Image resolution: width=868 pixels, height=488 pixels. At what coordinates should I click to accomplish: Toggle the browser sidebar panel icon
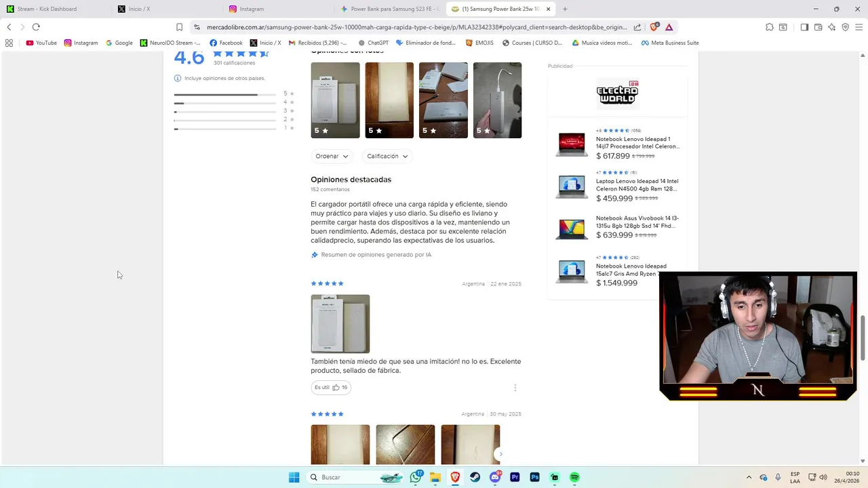804,27
